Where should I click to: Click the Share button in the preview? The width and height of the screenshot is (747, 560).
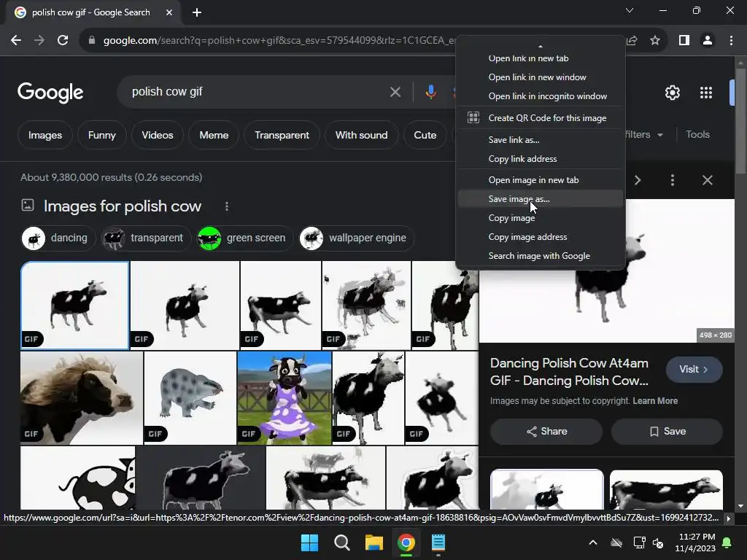point(546,432)
